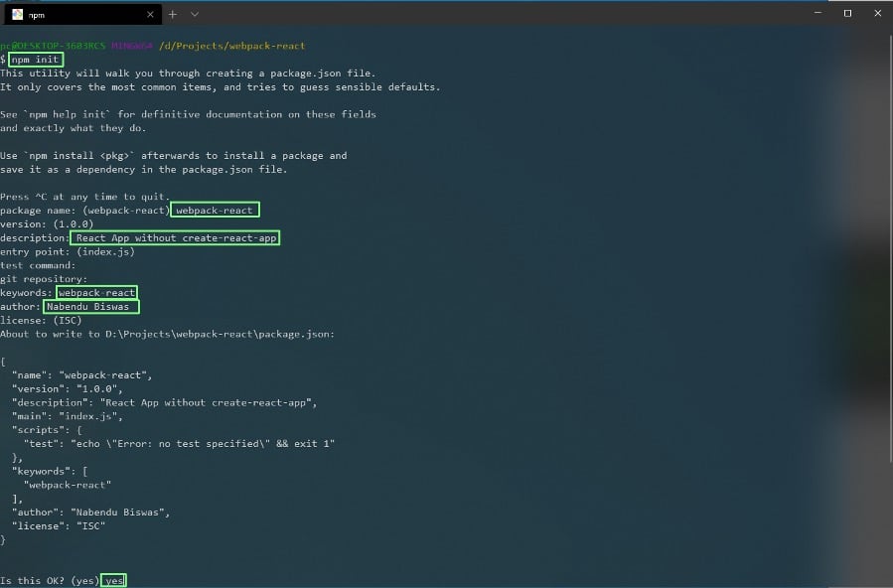The width and height of the screenshot is (893, 588).
Task: Click the webpack-react keywords highlight
Action: click(96, 292)
